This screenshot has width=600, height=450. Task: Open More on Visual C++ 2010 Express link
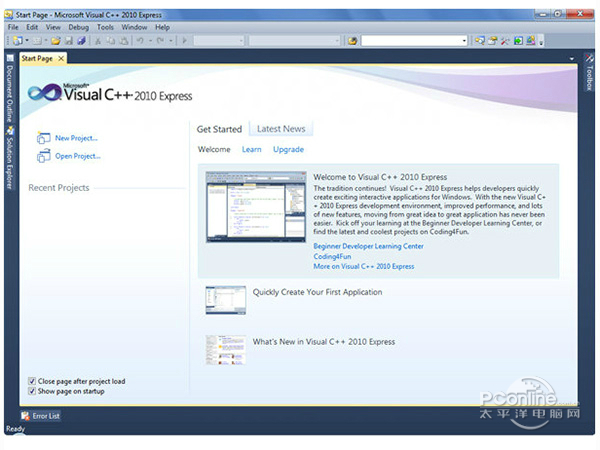tap(364, 266)
